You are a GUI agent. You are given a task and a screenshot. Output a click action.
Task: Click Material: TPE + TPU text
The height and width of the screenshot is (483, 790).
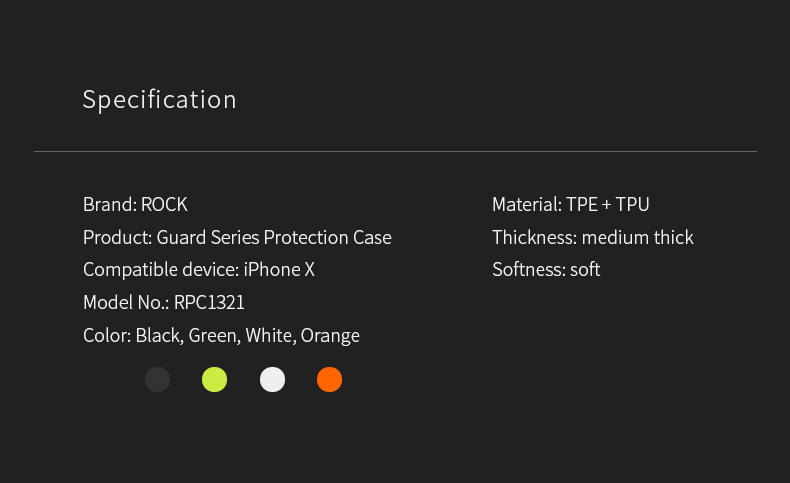(571, 204)
